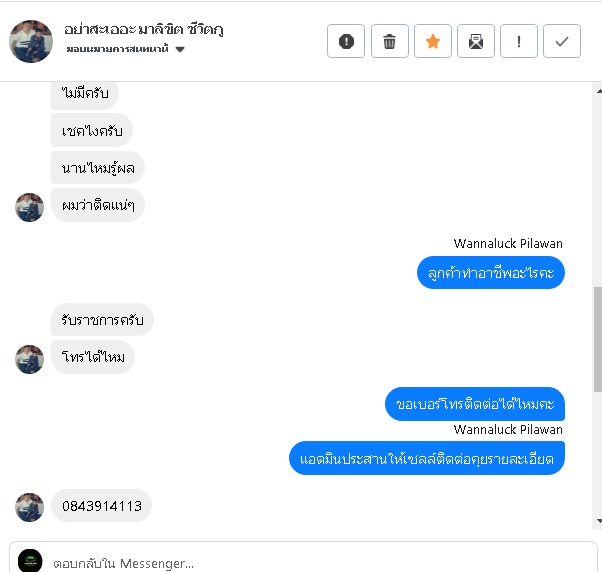602x572 pixels.
Task: Click the first message bubble at top
Action: point(85,93)
